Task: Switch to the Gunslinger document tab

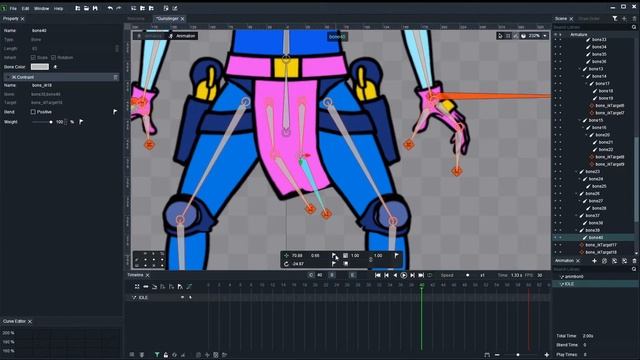Action: pyautogui.click(x=167, y=19)
